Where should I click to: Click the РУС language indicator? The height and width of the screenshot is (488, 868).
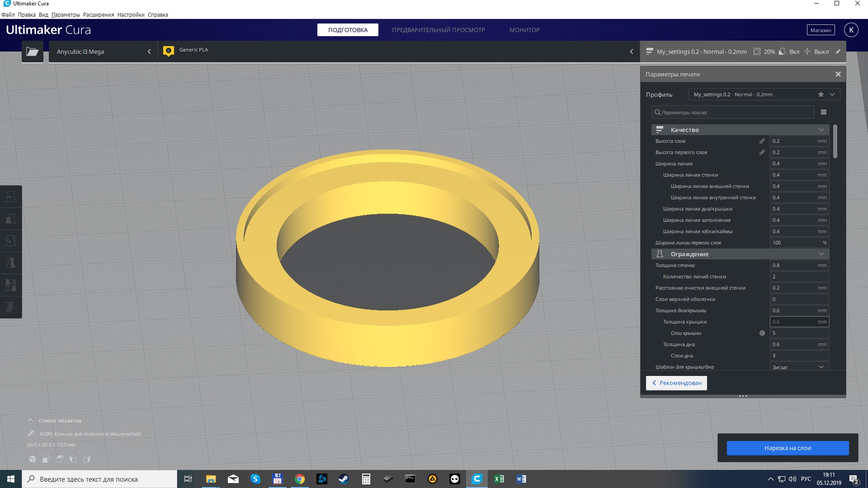[806, 479]
